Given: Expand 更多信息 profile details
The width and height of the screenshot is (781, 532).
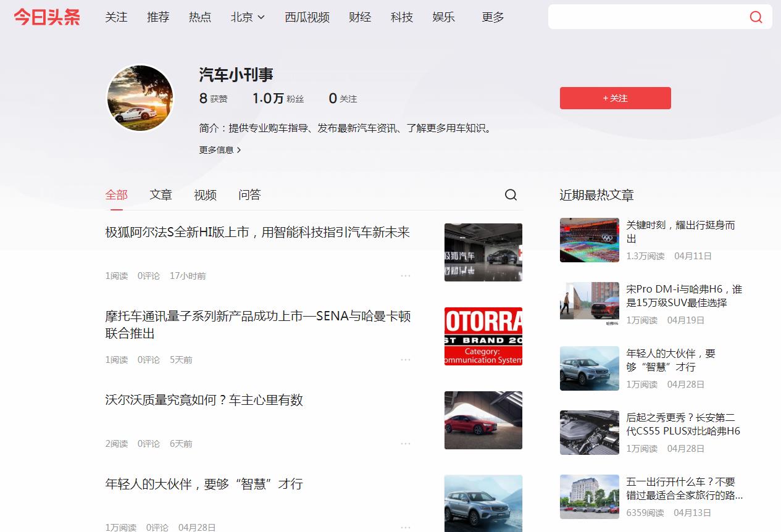Looking at the screenshot, I should click(220, 149).
